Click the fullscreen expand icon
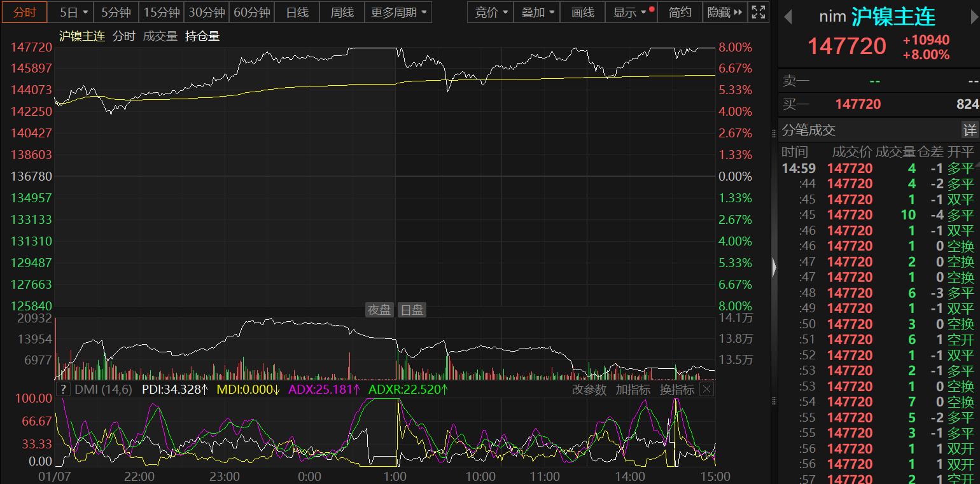980x484 pixels. point(758,12)
